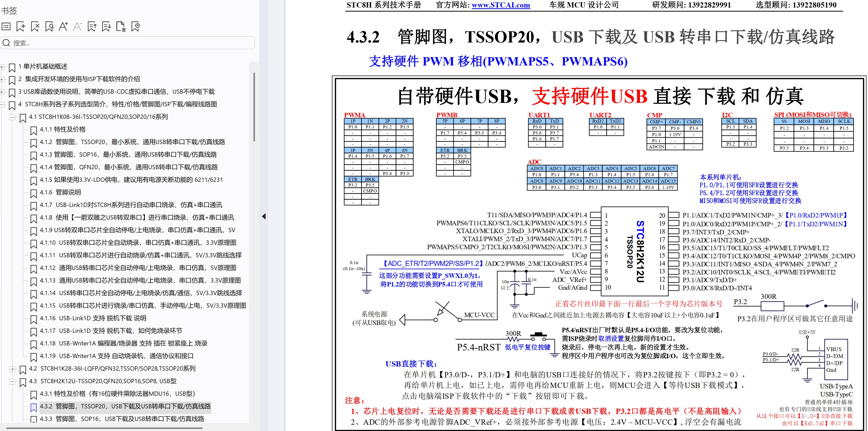Click the promote bookmark up-arrow icon
The image size is (868, 431).
92,27
